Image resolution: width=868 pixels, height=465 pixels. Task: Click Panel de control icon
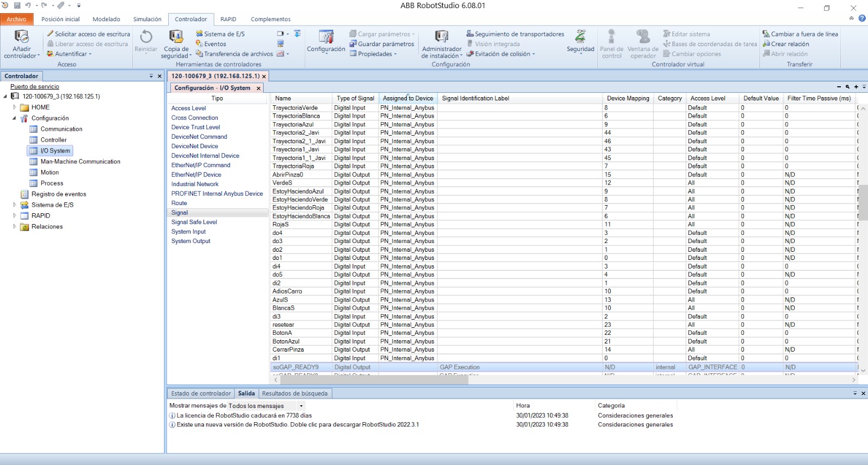click(x=611, y=37)
